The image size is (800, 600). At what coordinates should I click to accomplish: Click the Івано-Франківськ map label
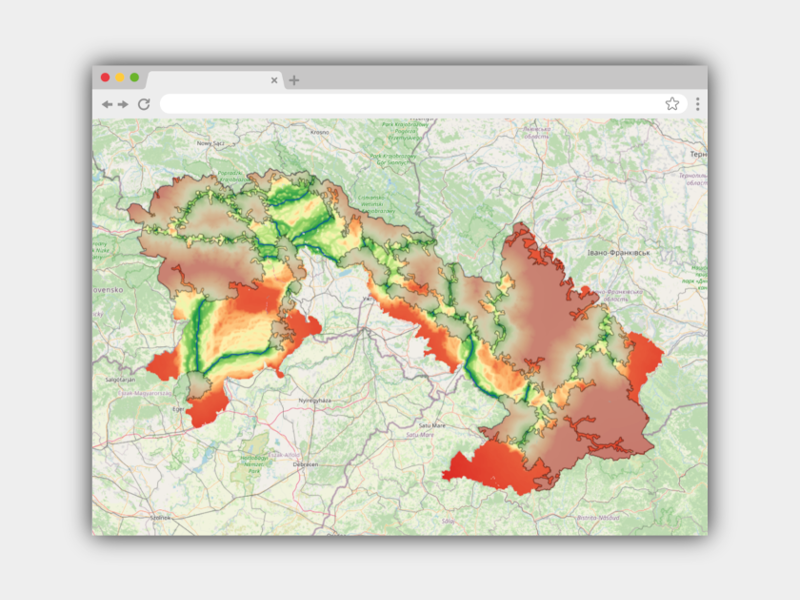pos(618,253)
